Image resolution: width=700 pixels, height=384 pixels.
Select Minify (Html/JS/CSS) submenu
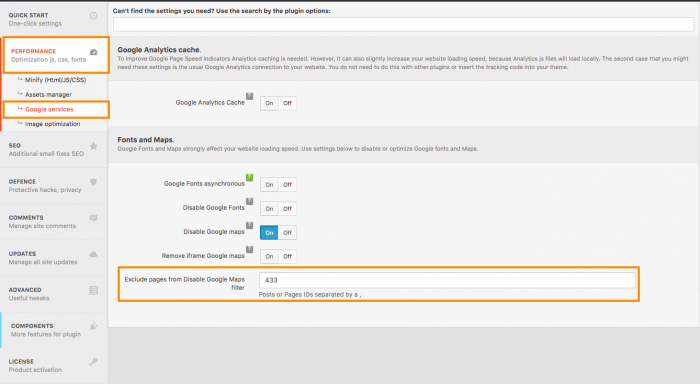click(x=55, y=80)
